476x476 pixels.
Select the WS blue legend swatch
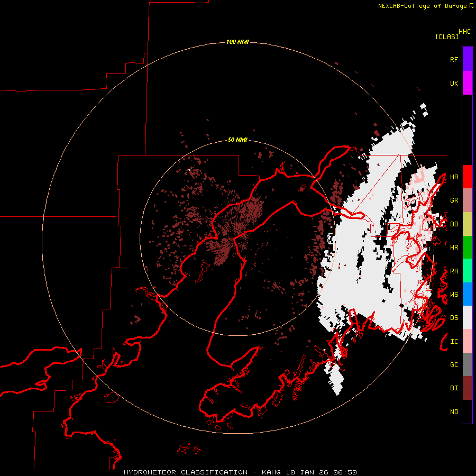(467, 294)
